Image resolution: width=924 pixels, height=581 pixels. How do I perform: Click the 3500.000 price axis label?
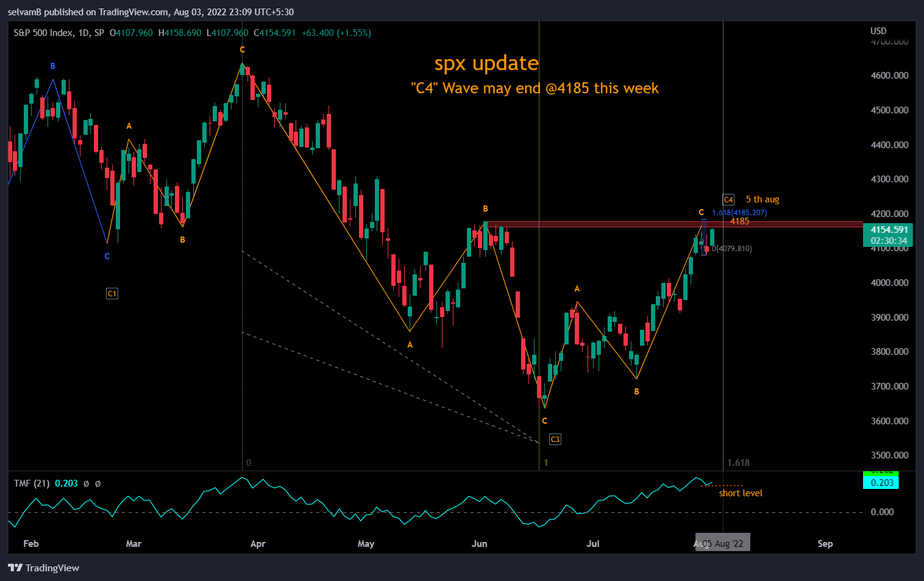[889, 455]
